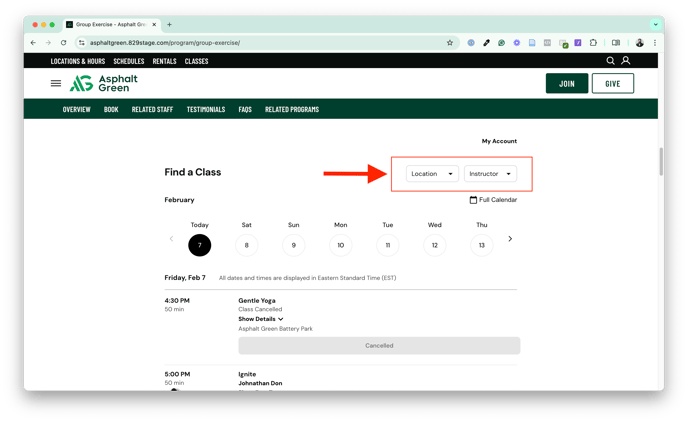This screenshot has height=422, width=688.
Task: Click the user account profile icon
Action: click(x=626, y=61)
